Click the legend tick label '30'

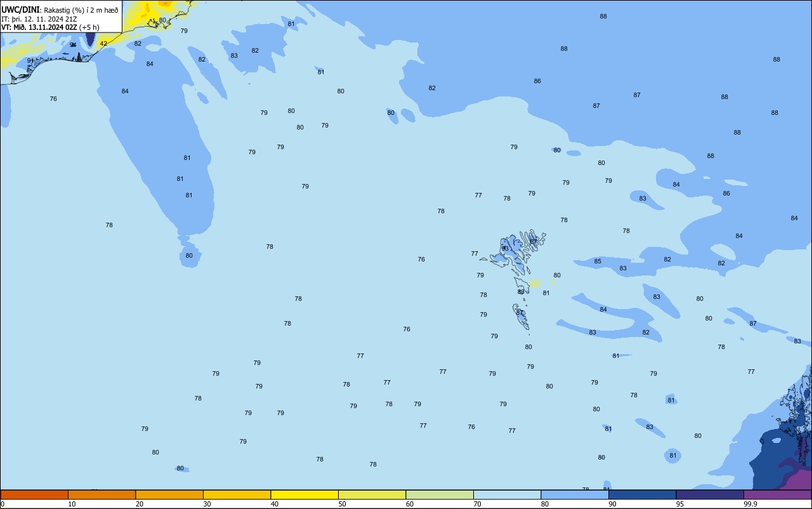pos(207,504)
